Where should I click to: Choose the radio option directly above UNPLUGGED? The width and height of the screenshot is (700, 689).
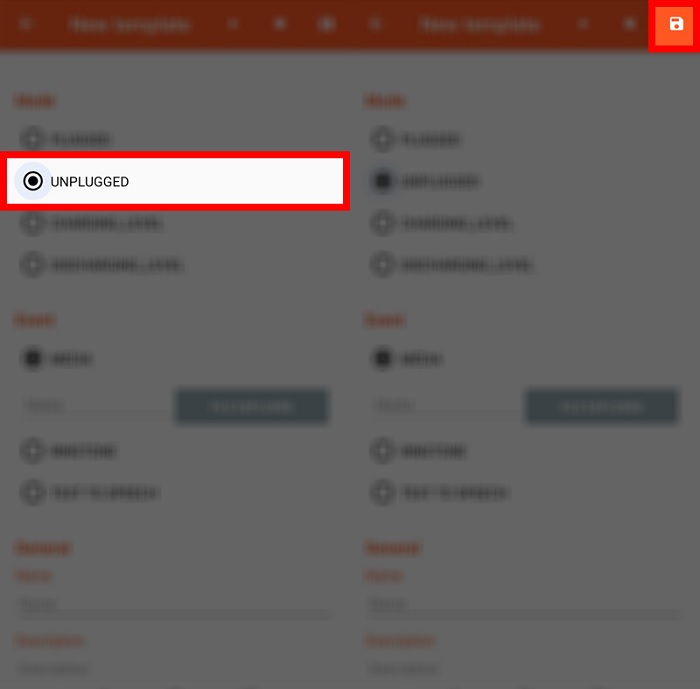coord(66,139)
